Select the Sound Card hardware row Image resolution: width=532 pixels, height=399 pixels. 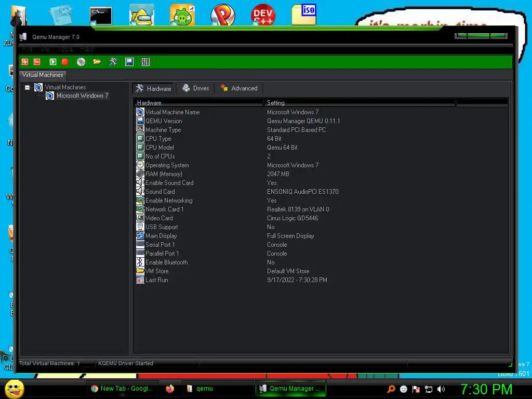pyautogui.click(x=321, y=191)
